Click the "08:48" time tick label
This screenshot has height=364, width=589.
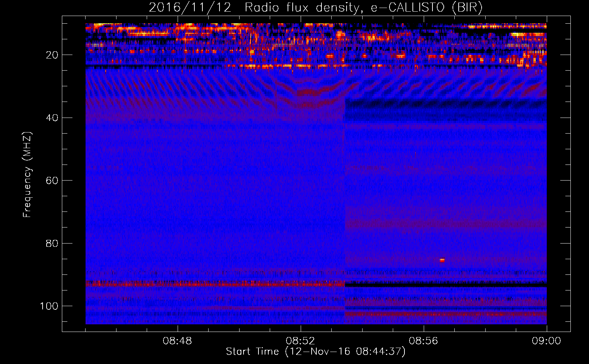[x=177, y=341]
